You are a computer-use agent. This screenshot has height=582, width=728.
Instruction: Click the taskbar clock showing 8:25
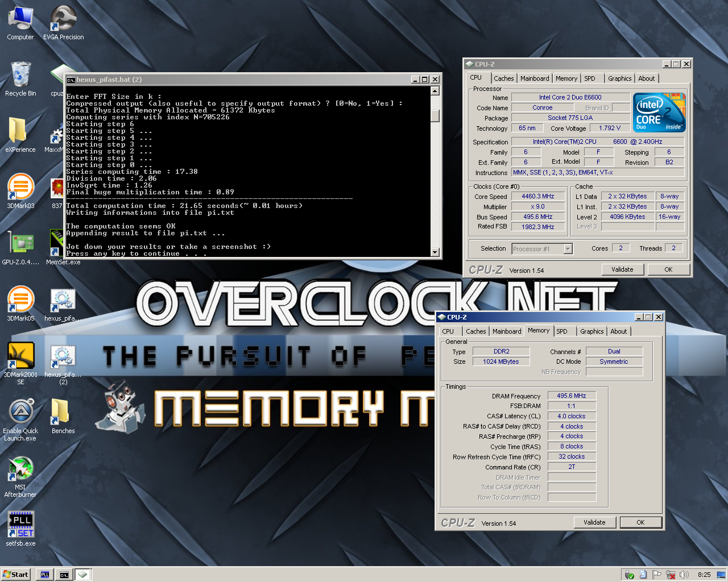704,575
